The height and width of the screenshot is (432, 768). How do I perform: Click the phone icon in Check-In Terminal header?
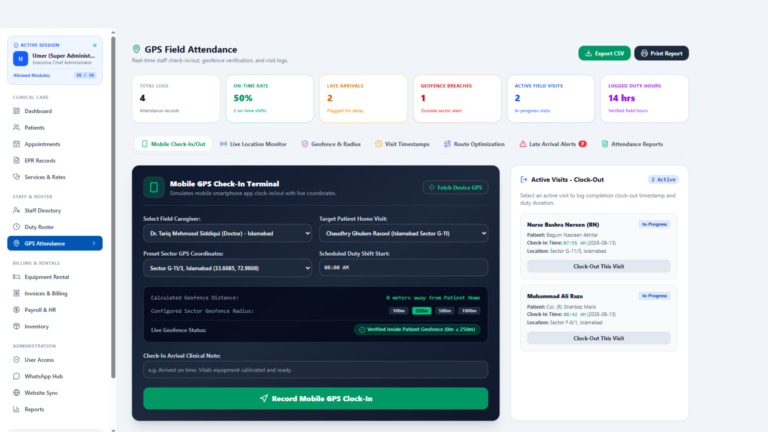(154, 187)
